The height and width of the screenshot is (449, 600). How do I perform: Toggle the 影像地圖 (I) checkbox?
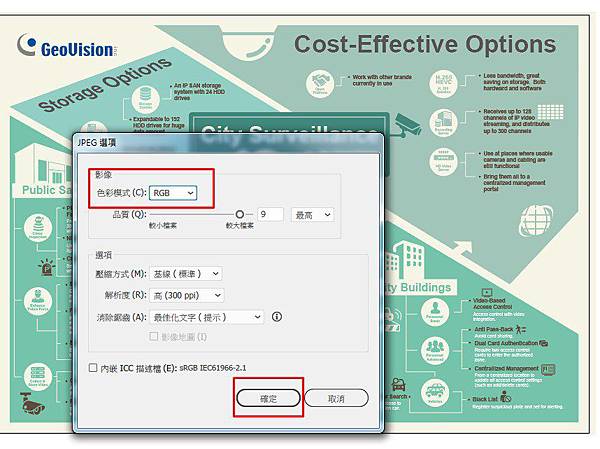coord(153,336)
